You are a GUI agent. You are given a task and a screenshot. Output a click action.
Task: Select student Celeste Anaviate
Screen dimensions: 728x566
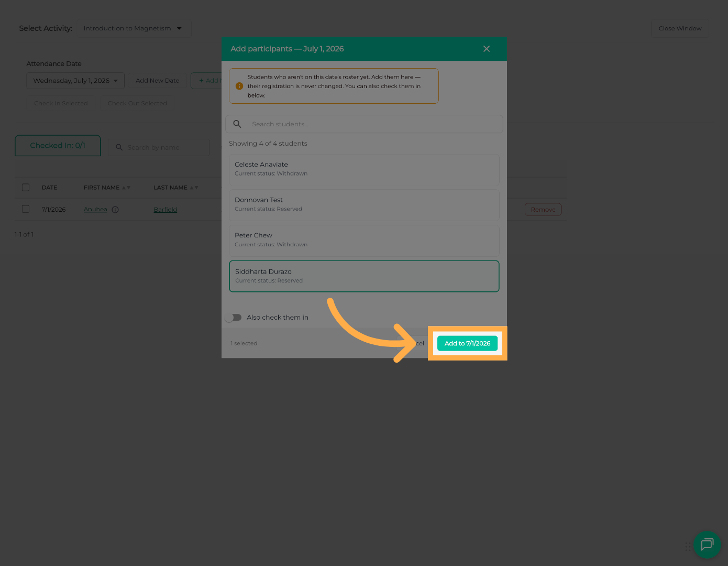364,170
